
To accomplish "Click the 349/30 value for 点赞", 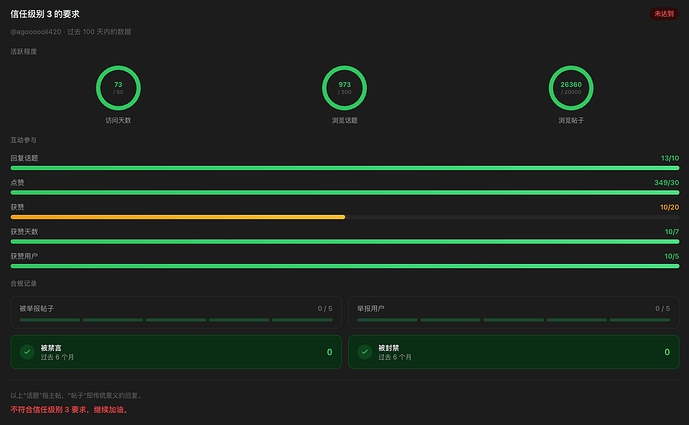I will tap(667, 183).
